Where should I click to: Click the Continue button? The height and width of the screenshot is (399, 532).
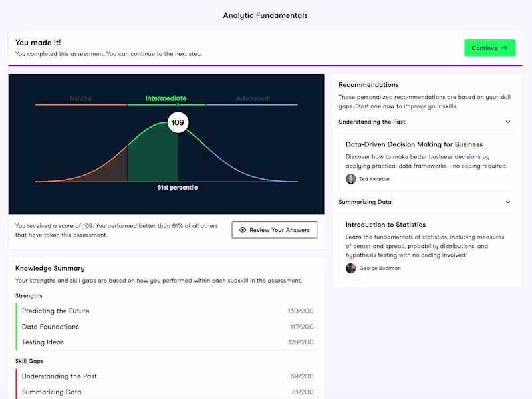(489, 48)
